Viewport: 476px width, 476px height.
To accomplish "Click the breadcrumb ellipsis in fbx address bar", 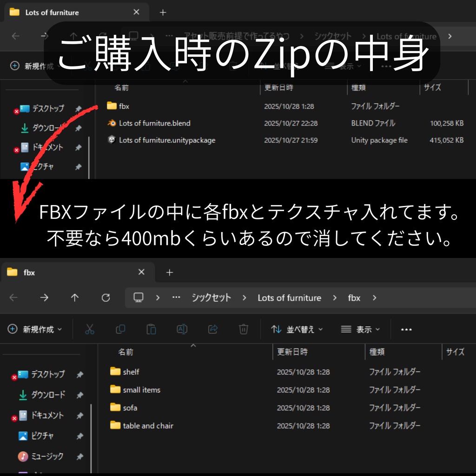I will click(176, 297).
